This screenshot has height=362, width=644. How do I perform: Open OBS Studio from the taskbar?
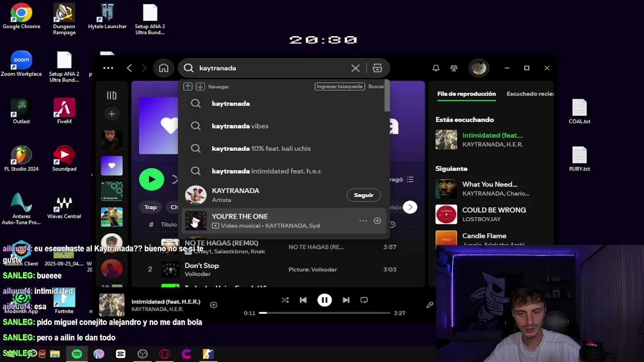tap(142, 354)
